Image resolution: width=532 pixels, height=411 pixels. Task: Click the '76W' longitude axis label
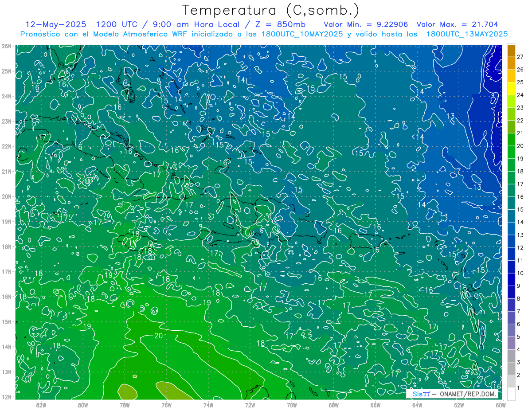click(166, 405)
